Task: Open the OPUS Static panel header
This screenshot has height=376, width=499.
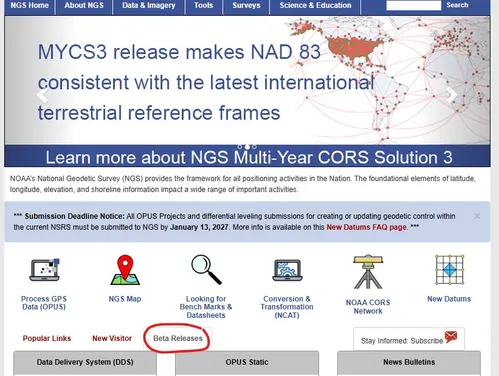Action: tap(247, 362)
